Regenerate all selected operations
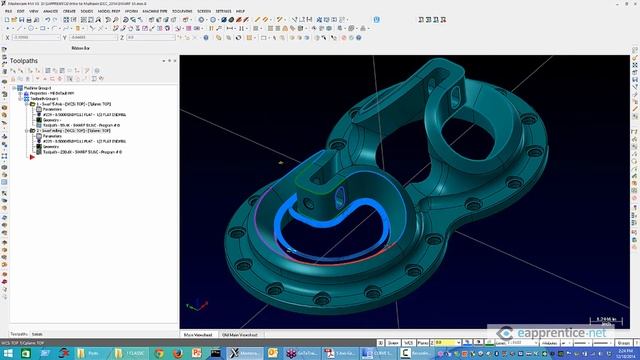The width and height of the screenshot is (640, 360). click(x=30, y=70)
